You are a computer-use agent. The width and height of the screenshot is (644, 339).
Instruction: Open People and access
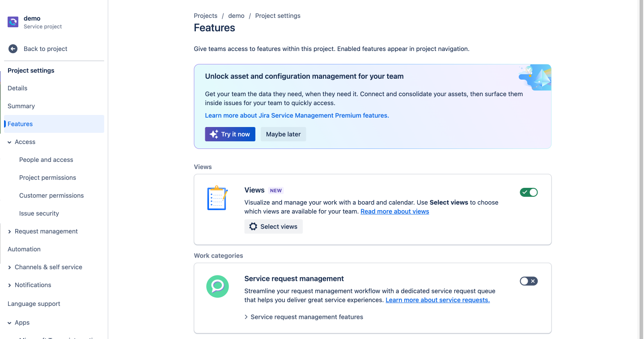pyautogui.click(x=54, y=160)
